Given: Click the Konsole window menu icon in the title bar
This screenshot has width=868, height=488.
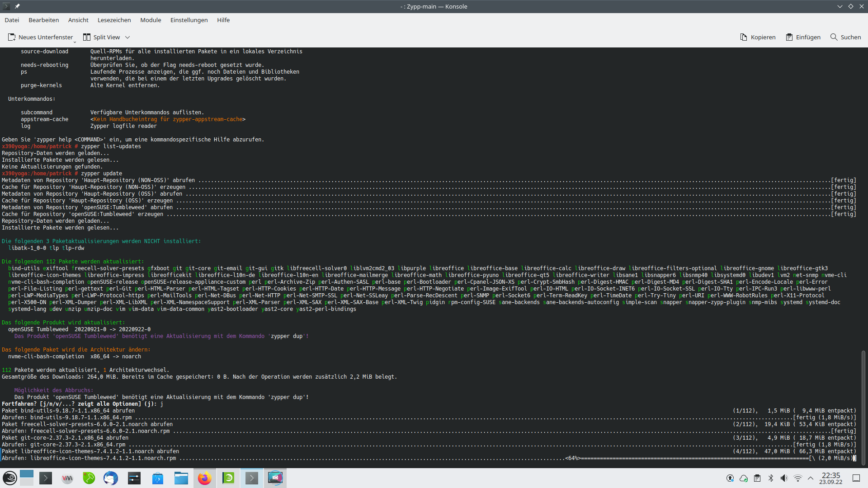Looking at the screenshot, I should coord(6,6).
